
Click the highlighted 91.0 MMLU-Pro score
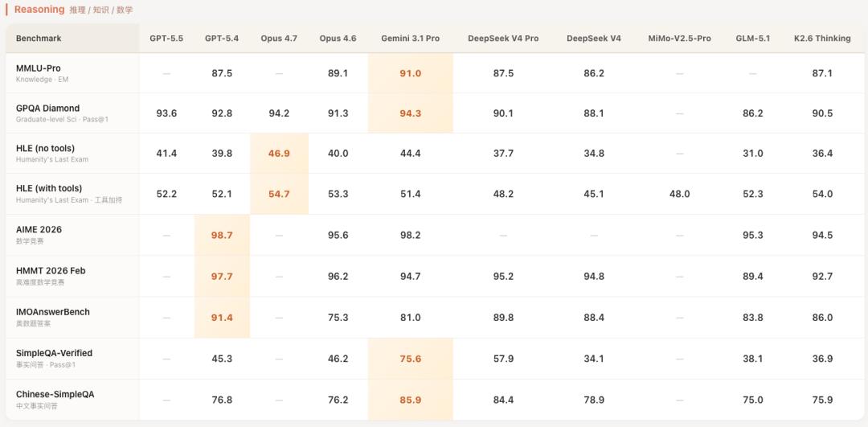point(410,73)
